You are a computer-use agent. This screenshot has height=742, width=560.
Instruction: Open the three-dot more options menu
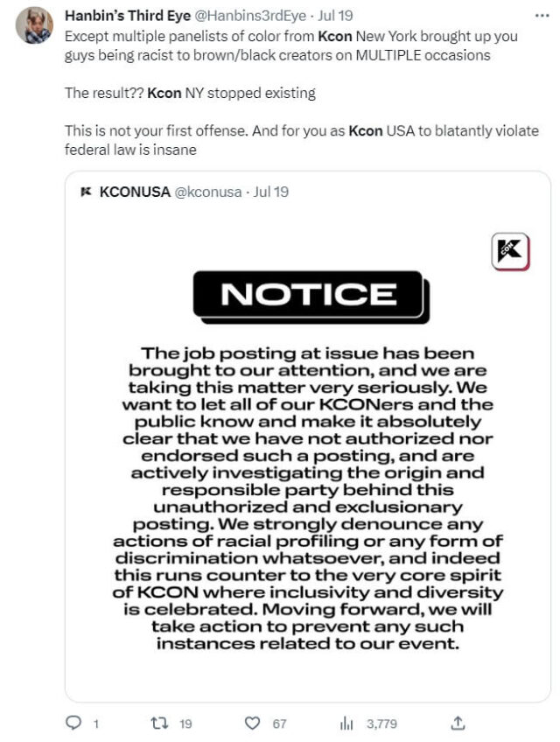[x=542, y=16]
